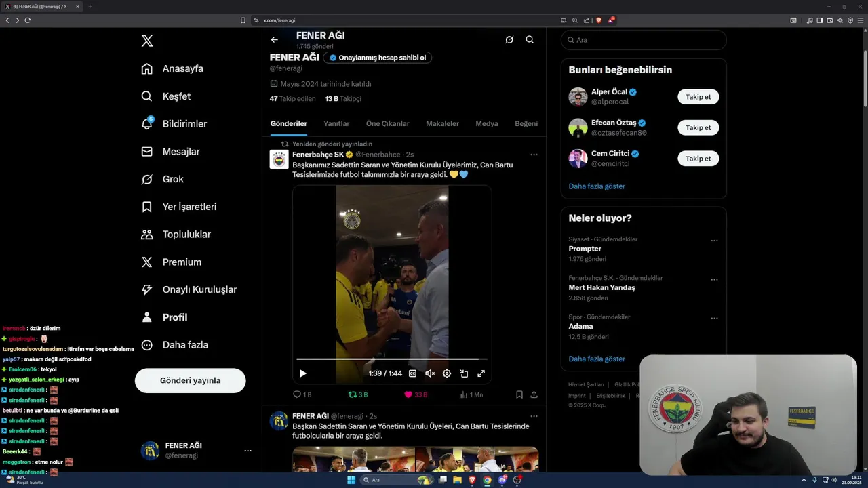Toggle repost on the 3 B repost icon
Viewport: 868px width, 488px height.
click(x=358, y=394)
